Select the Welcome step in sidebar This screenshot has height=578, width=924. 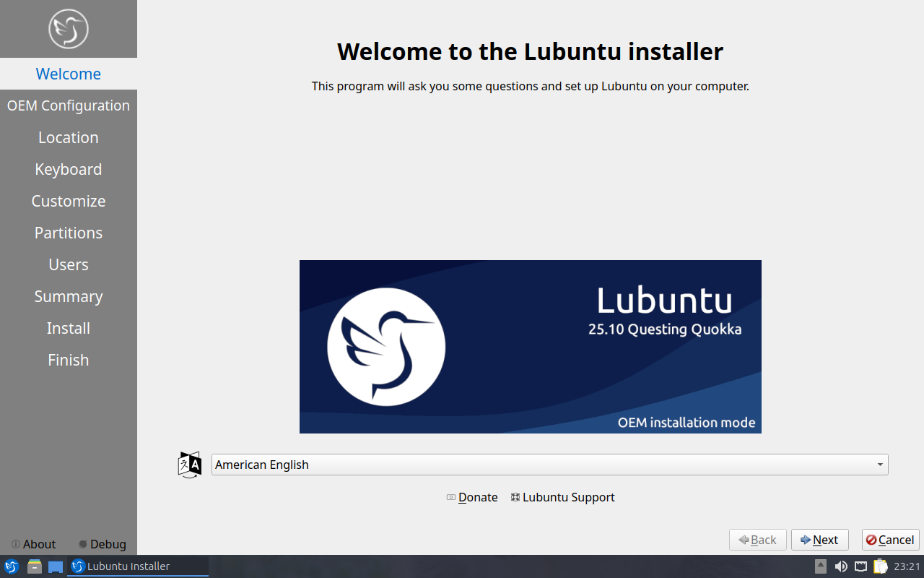(69, 74)
